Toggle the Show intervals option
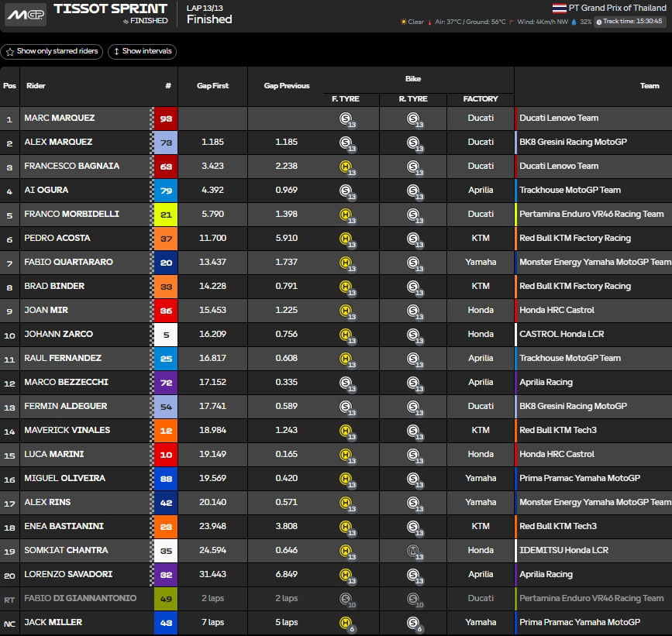Viewport: 672px width, 636px height. click(142, 52)
